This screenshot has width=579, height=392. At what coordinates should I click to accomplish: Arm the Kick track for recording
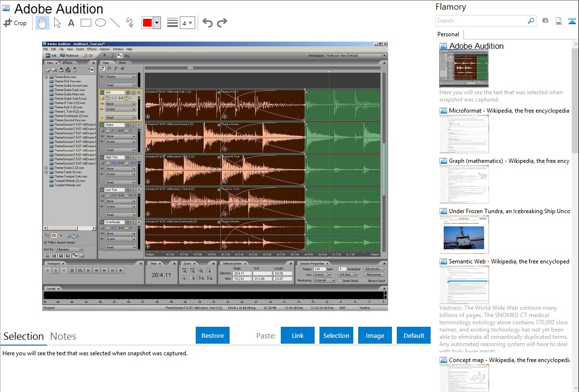point(139,92)
